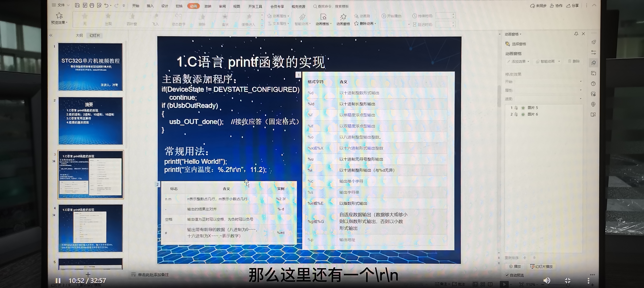Click 单击此处添加备注 notes area

pyautogui.click(x=153, y=275)
